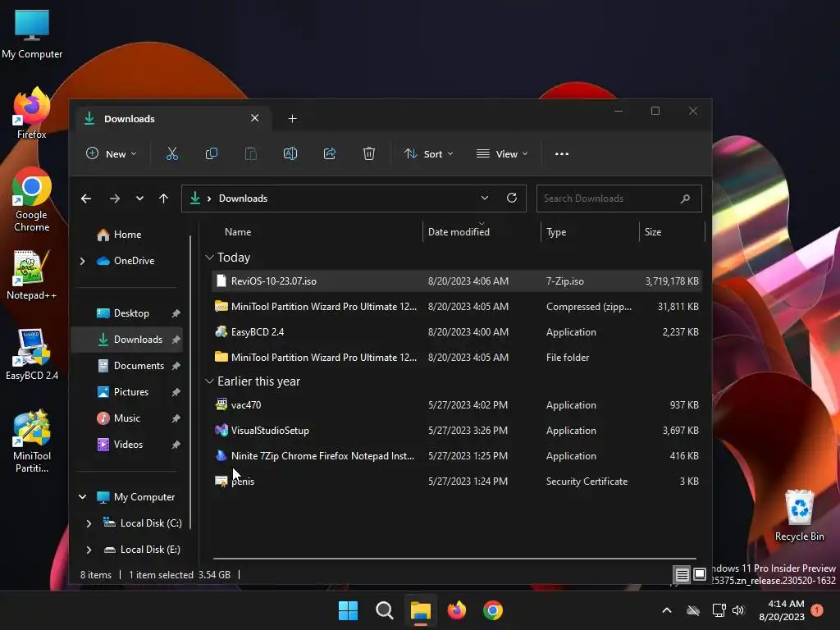The image size is (840, 630).
Task: Collapse My Computer tree node
Action: click(x=83, y=497)
